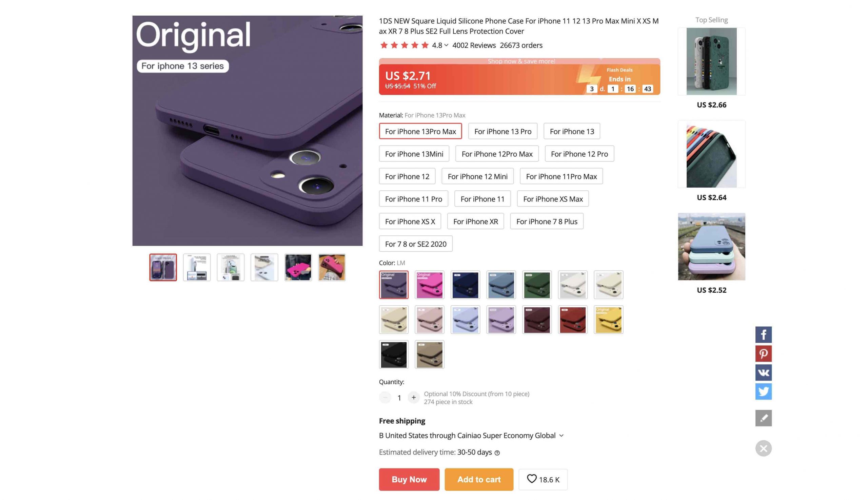Click the Add to cart button

coord(479,479)
